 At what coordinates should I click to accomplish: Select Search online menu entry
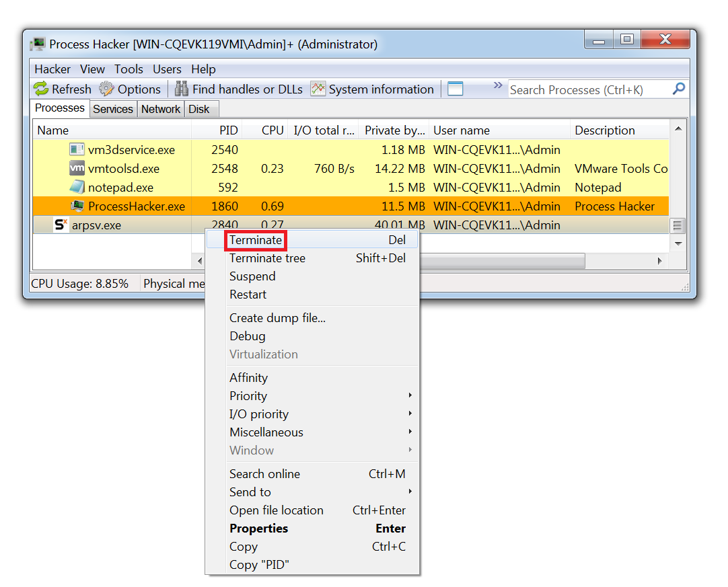[312, 474]
